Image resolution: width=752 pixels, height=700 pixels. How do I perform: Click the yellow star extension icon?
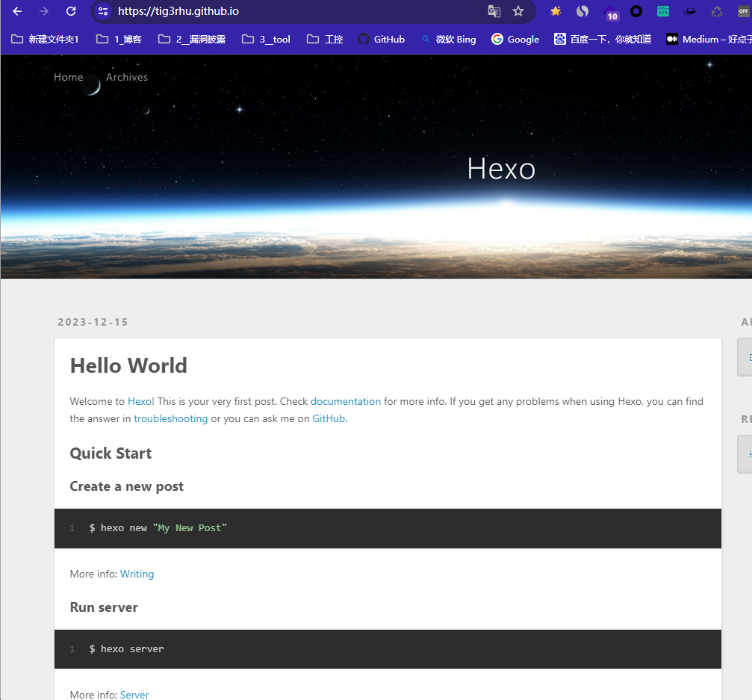(556, 11)
